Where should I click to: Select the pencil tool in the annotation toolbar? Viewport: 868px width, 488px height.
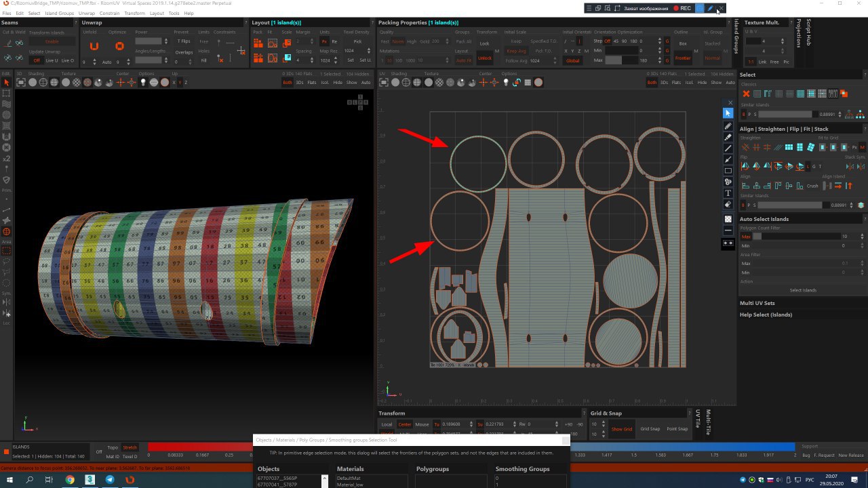728,126
